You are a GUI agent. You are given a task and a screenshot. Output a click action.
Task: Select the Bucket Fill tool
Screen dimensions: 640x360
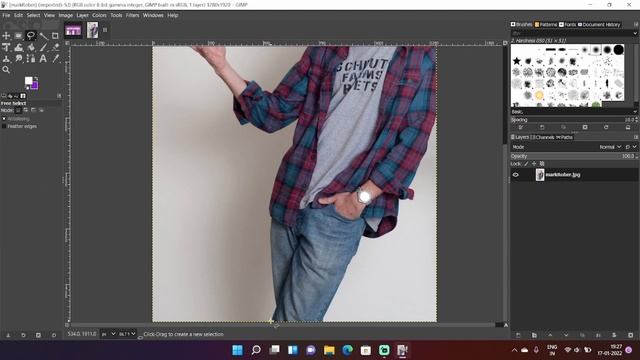tap(31, 47)
